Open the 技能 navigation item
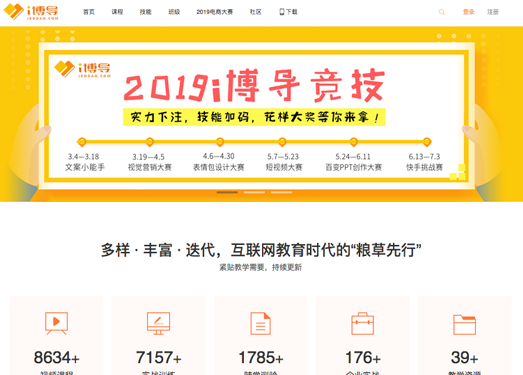523x375 pixels. click(146, 12)
